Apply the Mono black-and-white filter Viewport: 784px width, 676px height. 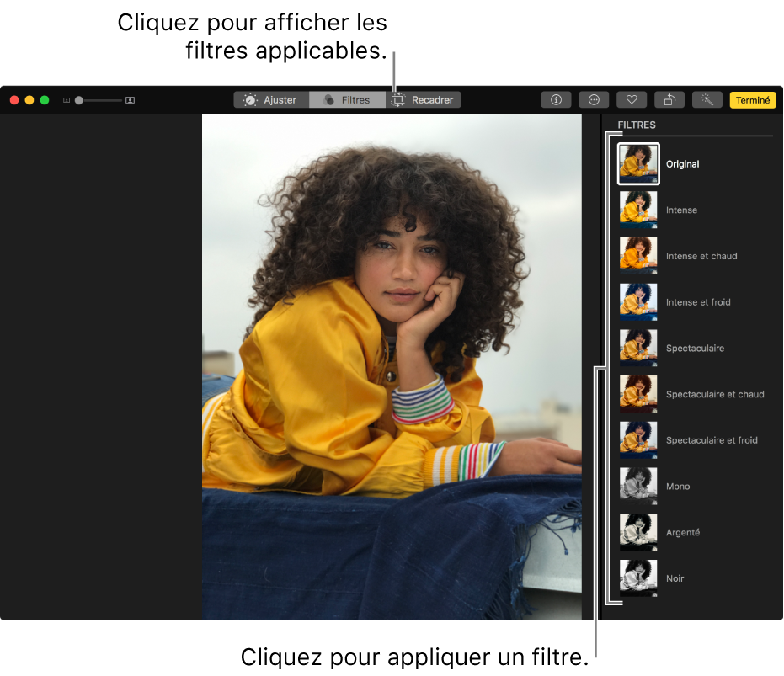[x=638, y=486]
